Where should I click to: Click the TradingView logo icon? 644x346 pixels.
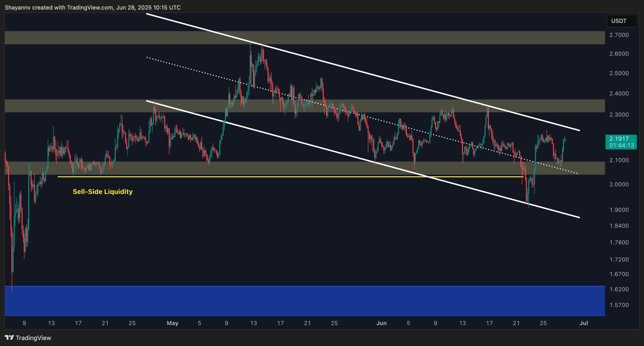coord(9,337)
